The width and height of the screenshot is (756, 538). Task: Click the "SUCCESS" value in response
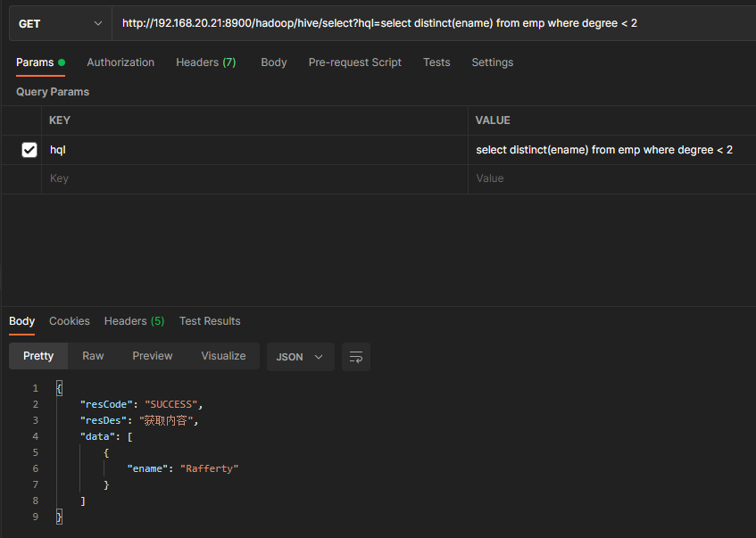[x=171, y=404]
